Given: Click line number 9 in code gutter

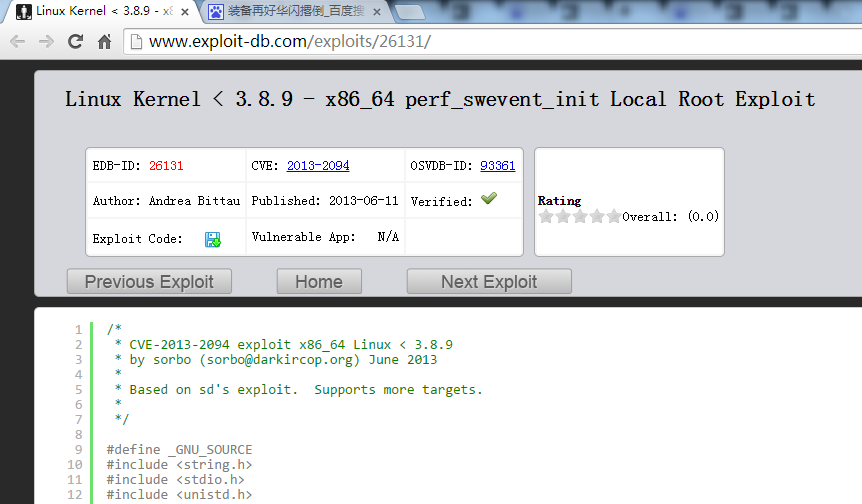Looking at the screenshot, I should [x=79, y=450].
